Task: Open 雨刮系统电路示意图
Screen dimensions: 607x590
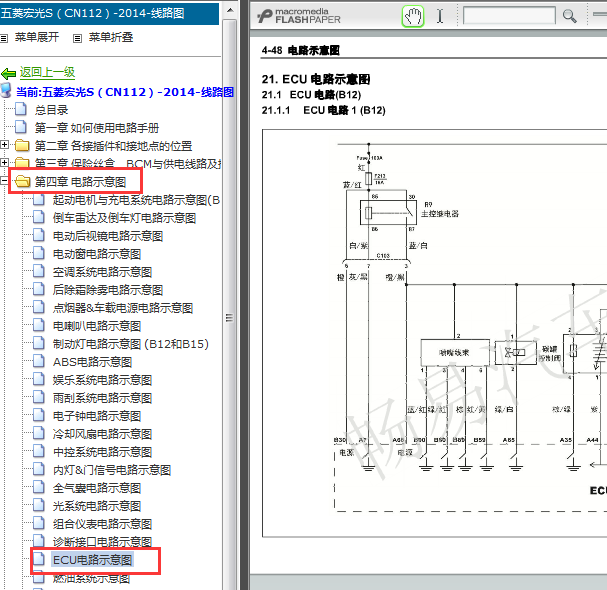Action: 102,398
